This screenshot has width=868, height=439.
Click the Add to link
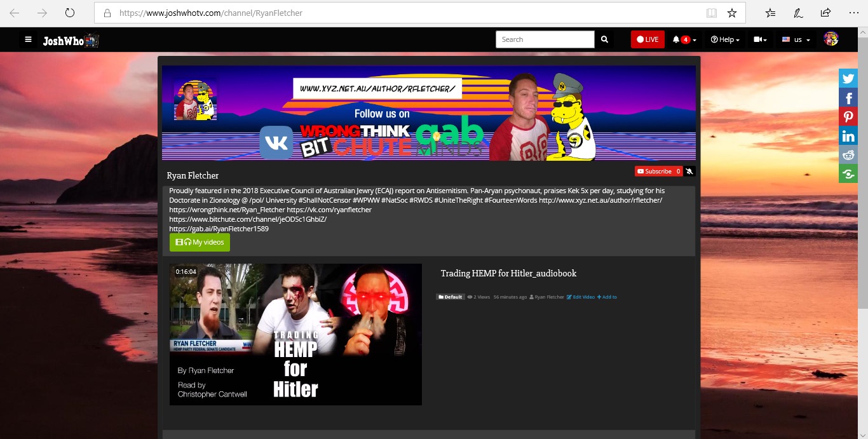[607, 297]
